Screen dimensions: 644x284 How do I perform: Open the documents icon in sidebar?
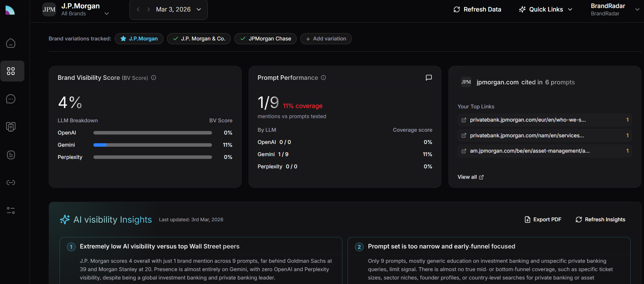[11, 127]
